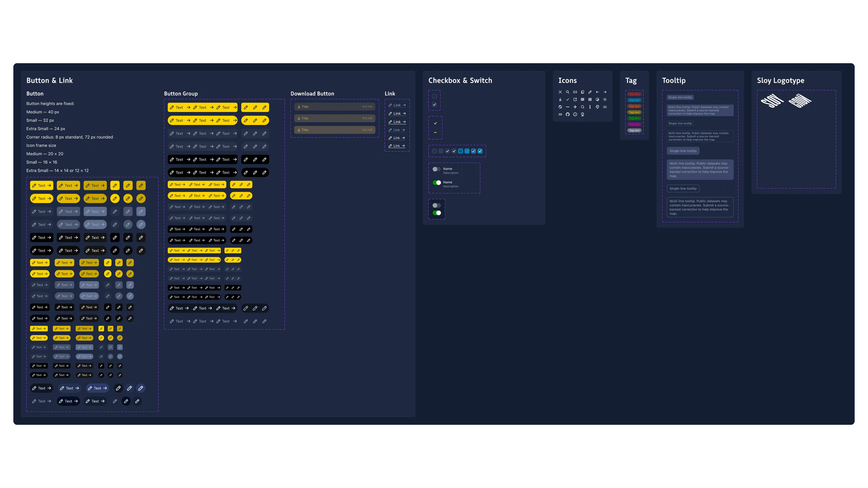The image size is (868, 488).
Task: Select the 2D view icon
Action: [605, 107]
